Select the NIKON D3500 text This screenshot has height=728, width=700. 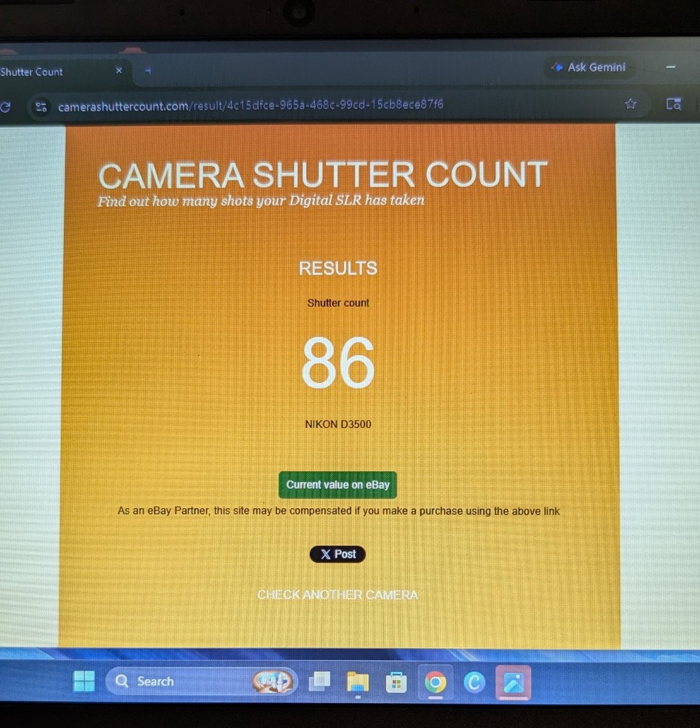(338, 424)
